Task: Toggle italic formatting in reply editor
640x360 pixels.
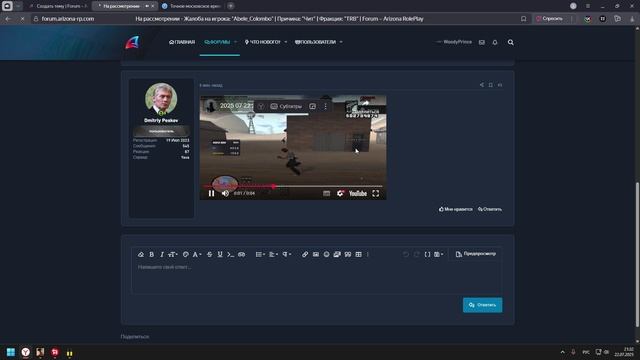Action: point(162,254)
